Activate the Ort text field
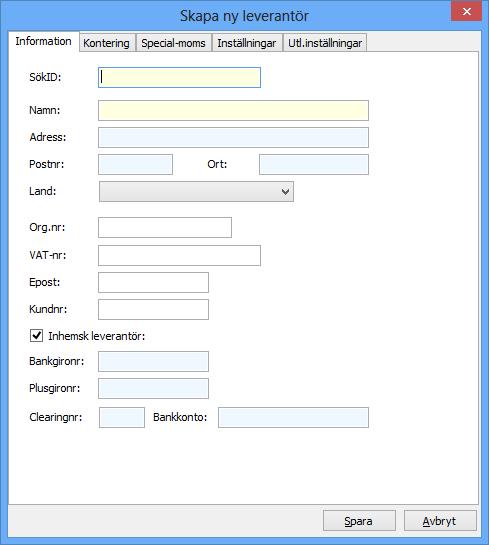The image size is (489, 545). (314, 164)
